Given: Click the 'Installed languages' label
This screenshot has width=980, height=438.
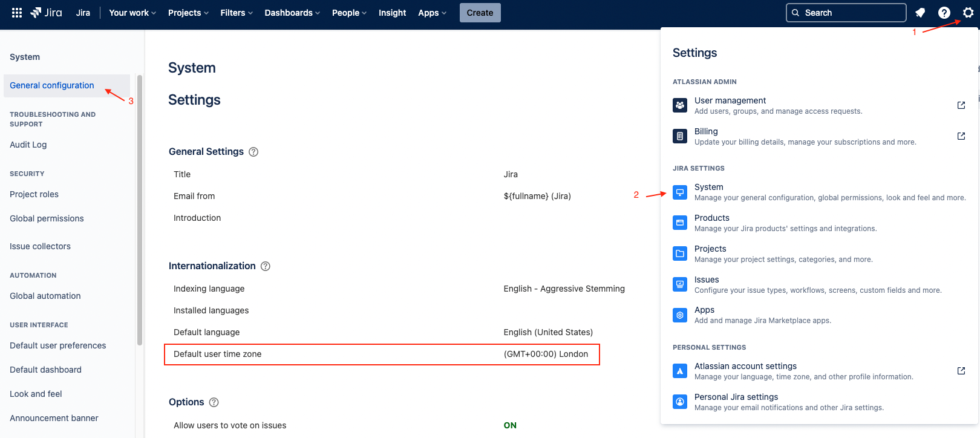Looking at the screenshot, I should pyautogui.click(x=211, y=310).
